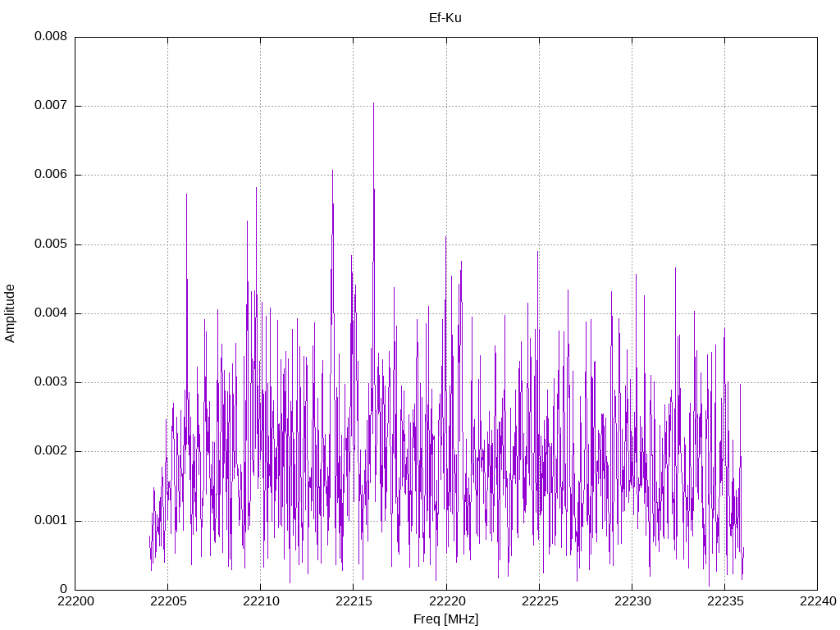Select x-axis tick label 22240
This screenshot has width=840, height=630.
818,601
